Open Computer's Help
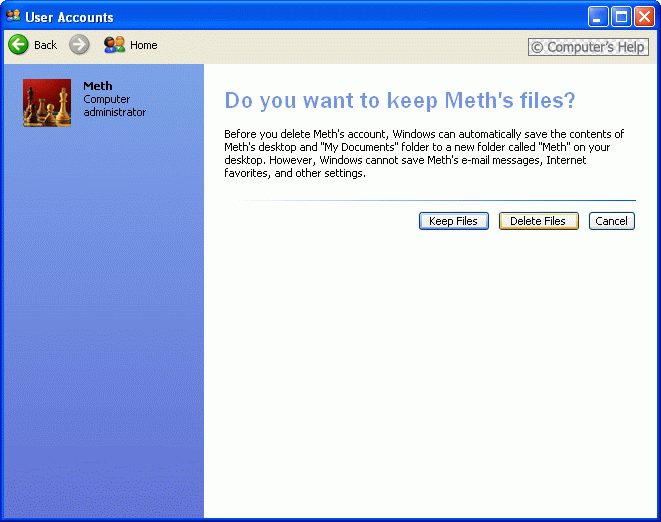661x522 pixels. coord(588,47)
